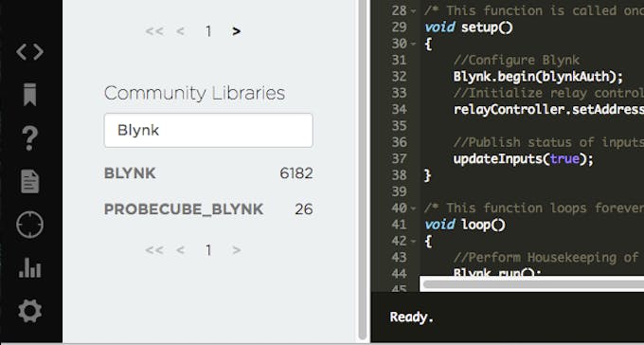Screen dimensions: 644x345
Task: Go to next page in bottom pagination
Action: coord(236,250)
